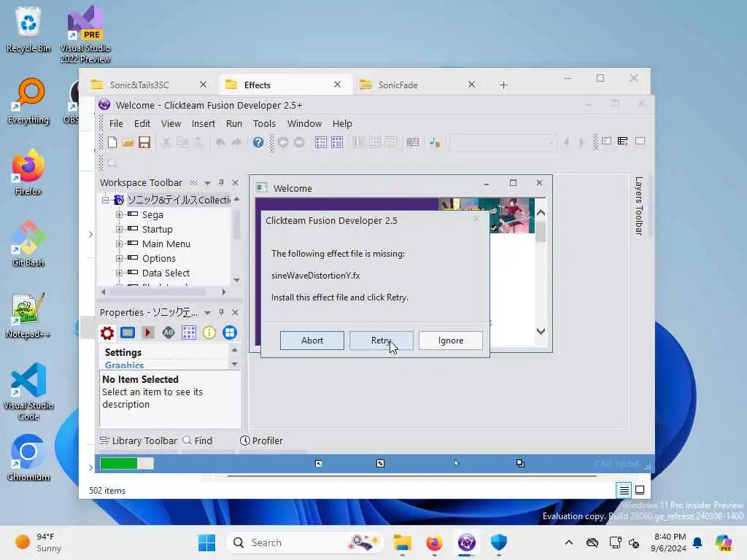Open Workspace Toolbar dropdown arrow
This screenshot has width=747, height=560.
coord(207,183)
